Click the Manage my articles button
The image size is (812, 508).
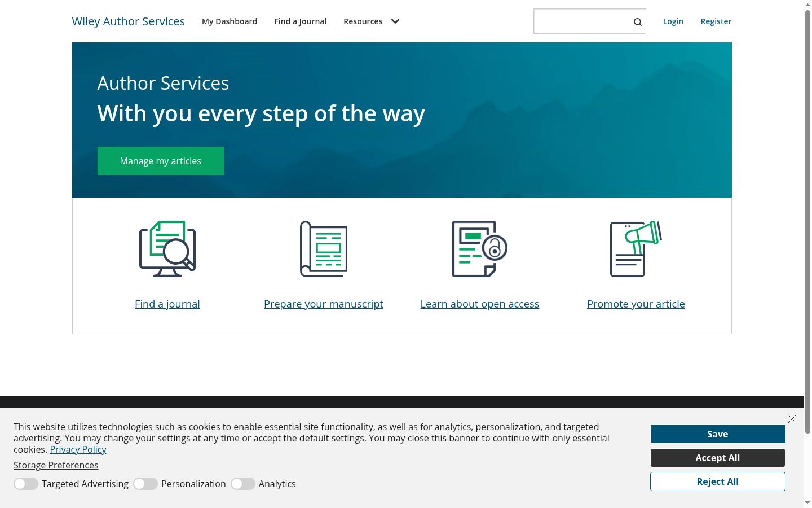point(161,161)
